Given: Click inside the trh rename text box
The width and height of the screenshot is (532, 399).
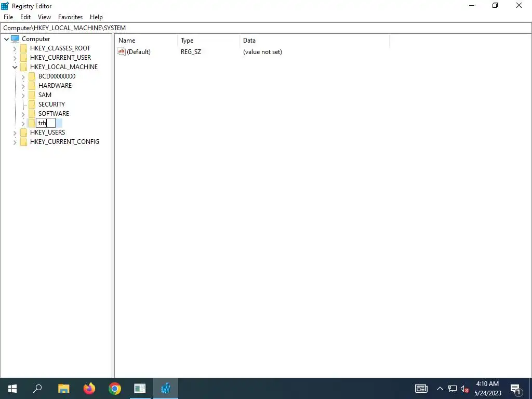Looking at the screenshot, I should coord(46,123).
